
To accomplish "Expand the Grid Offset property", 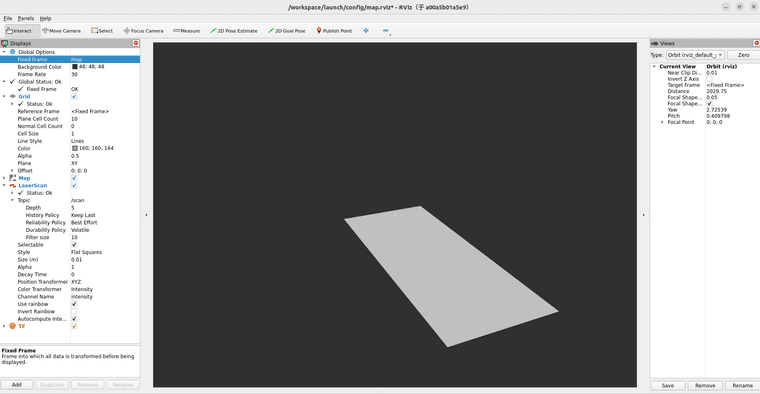I will click(x=12, y=171).
